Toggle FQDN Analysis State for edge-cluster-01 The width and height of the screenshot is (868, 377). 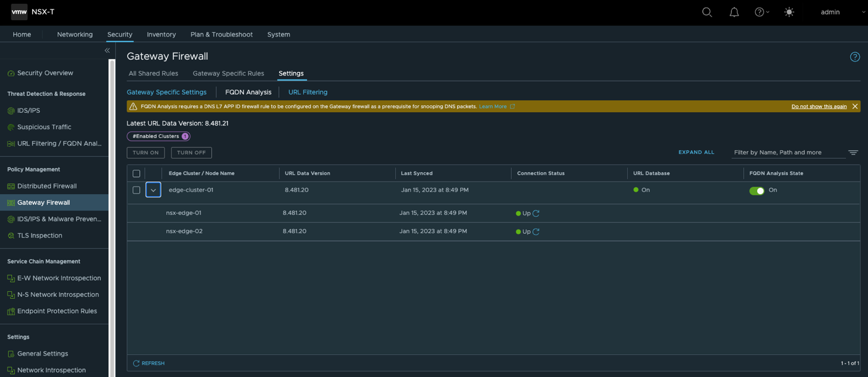[x=756, y=190]
